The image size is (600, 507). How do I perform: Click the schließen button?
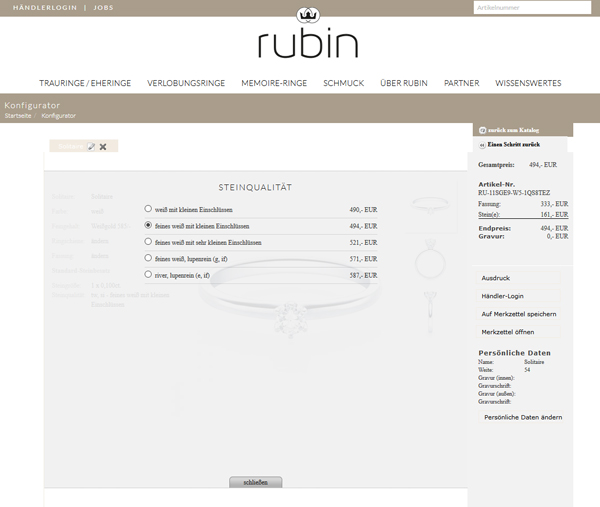(256, 482)
